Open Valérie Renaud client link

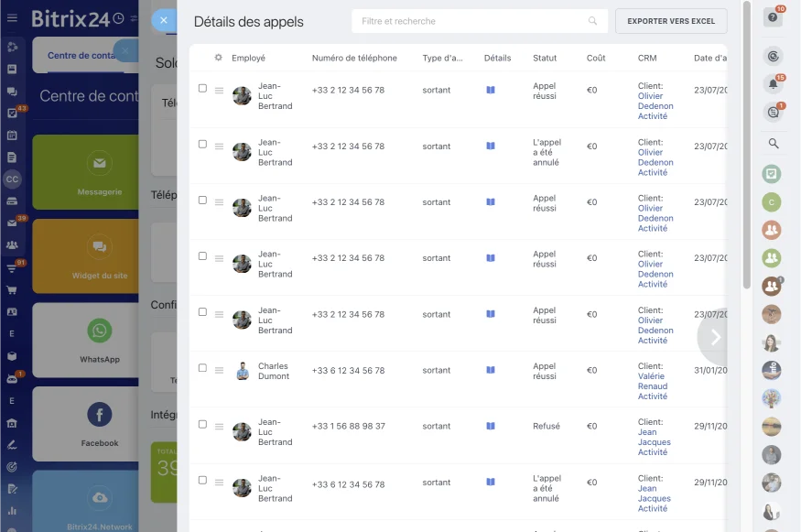point(651,381)
